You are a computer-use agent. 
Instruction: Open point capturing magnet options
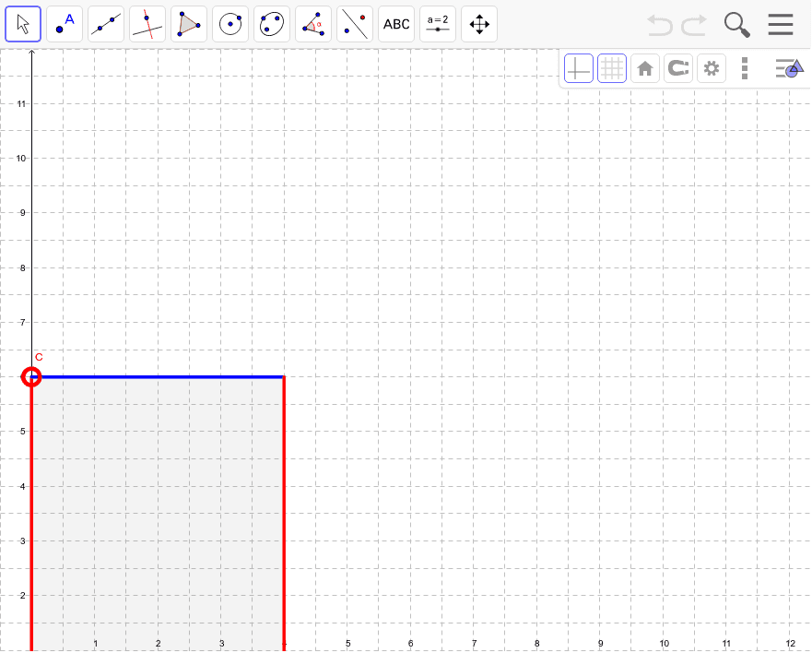point(677,68)
